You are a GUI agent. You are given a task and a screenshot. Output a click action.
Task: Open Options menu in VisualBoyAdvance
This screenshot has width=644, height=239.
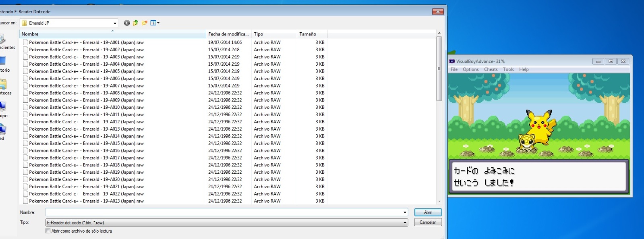470,69
